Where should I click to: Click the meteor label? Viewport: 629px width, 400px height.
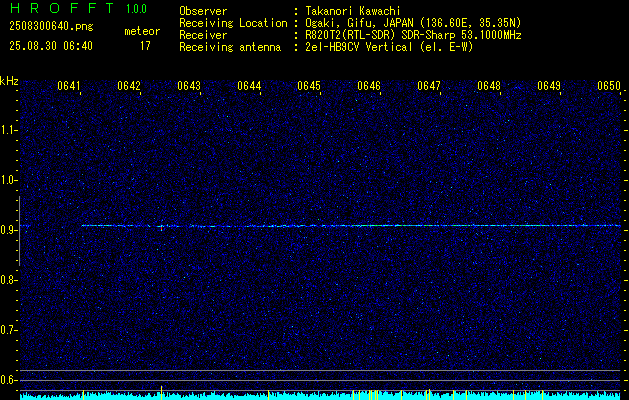click(x=142, y=31)
